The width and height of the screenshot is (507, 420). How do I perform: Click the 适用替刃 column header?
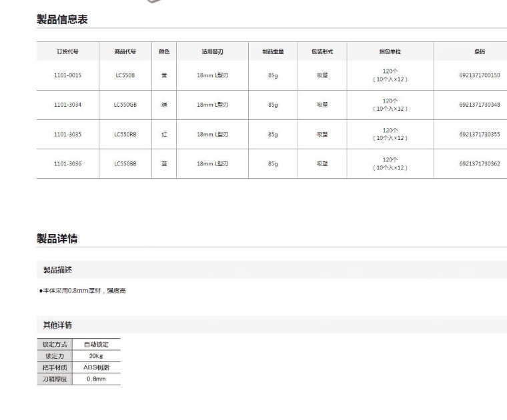(x=212, y=51)
